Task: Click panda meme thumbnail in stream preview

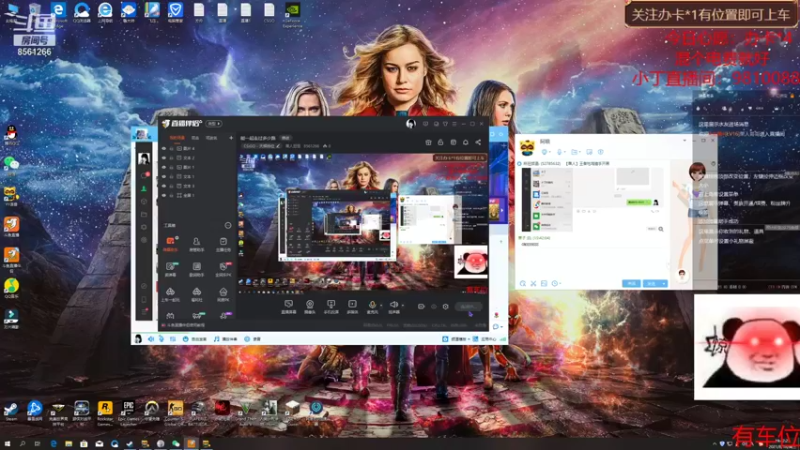Action: tap(470, 262)
